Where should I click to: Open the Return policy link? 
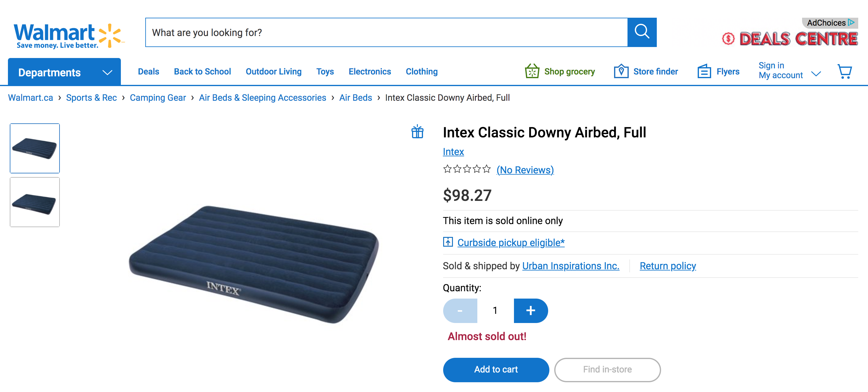tap(667, 266)
